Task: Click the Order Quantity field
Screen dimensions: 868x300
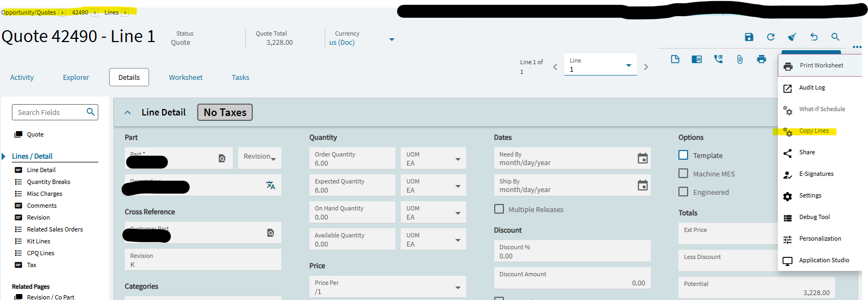Action: (x=352, y=158)
